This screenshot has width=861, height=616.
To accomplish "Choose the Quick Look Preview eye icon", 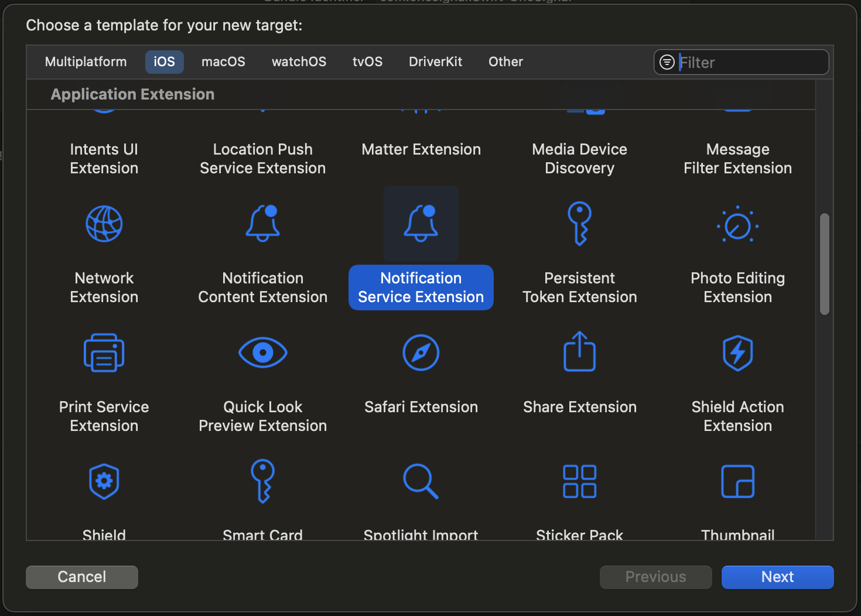I will (262, 353).
